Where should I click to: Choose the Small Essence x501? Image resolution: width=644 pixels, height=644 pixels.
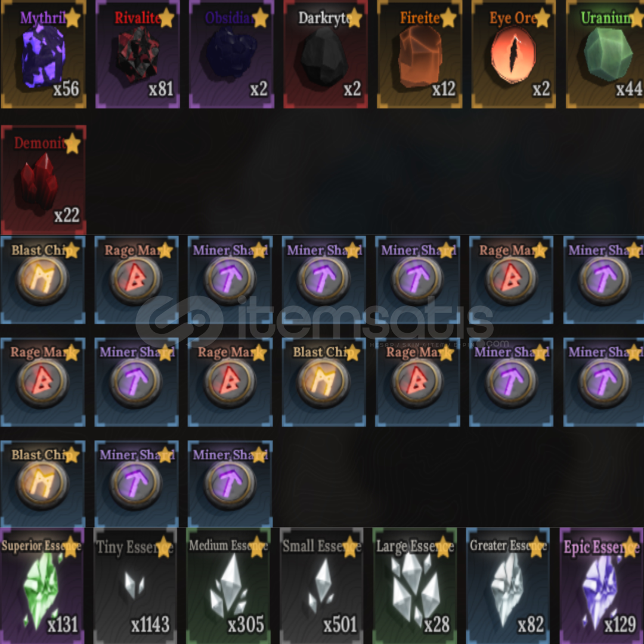(322, 586)
